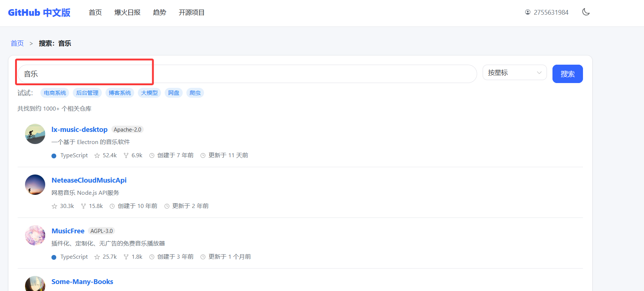The height and width of the screenshot is (291, 644).
Task: Try the 博客系统 suggestion tag
Action: click(x=120, y=93)
